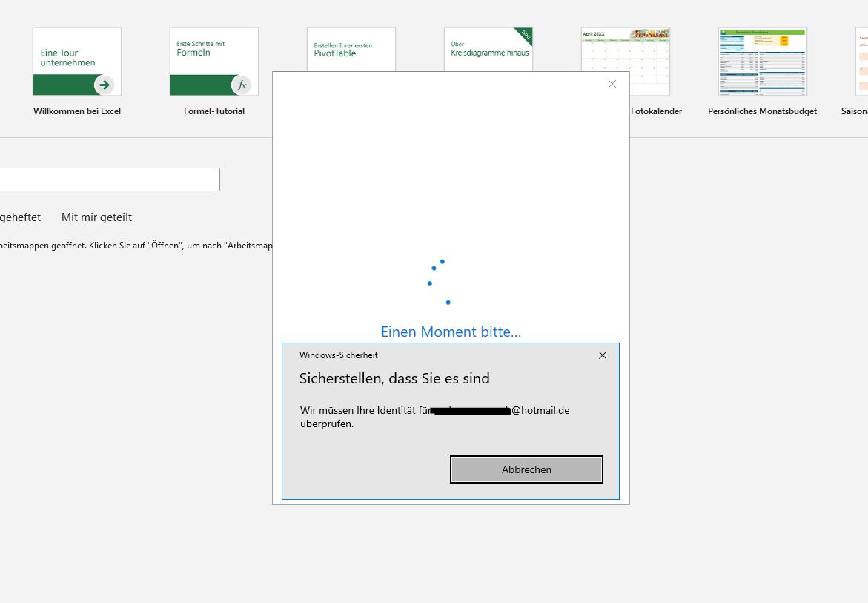Open the April photo calendar template thumbnail
Viewport: 868px width, 603px height.
click(x=626, y=62)
